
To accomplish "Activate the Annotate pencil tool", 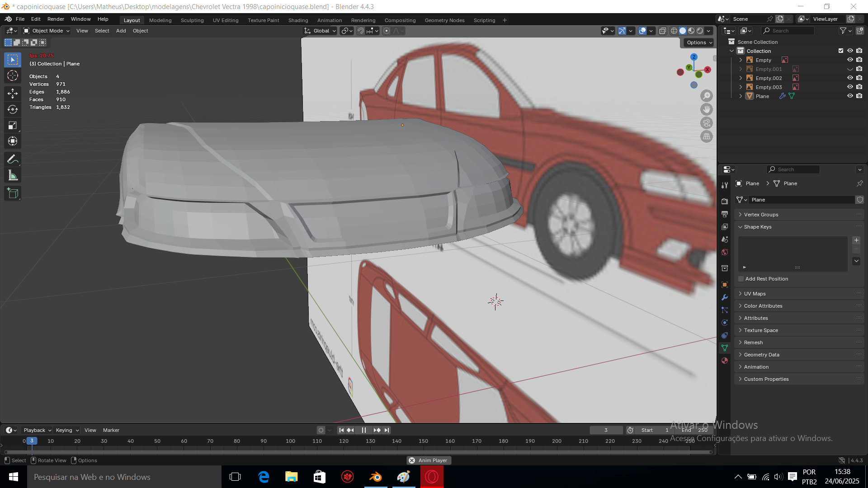I will click(13, 159).
